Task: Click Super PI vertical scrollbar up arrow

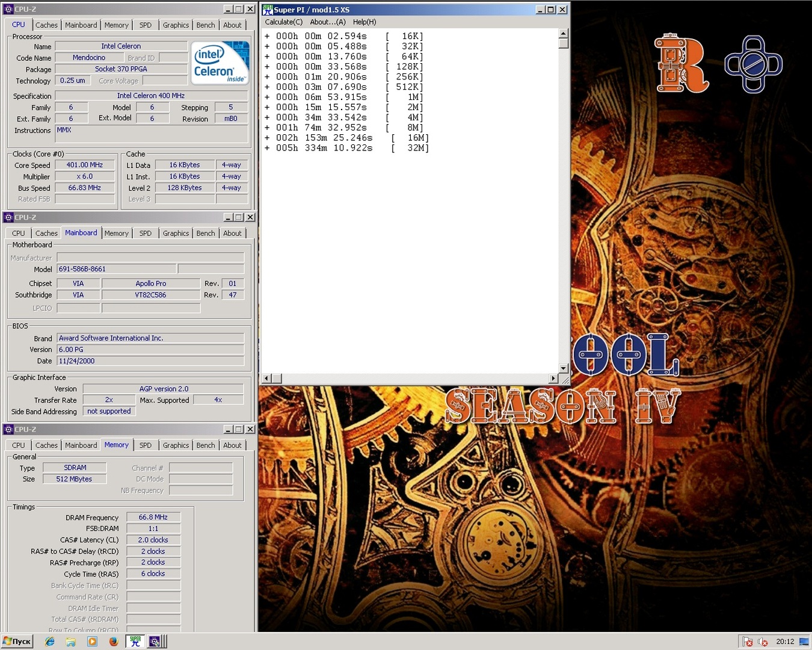Action: [x=564, y=34]
